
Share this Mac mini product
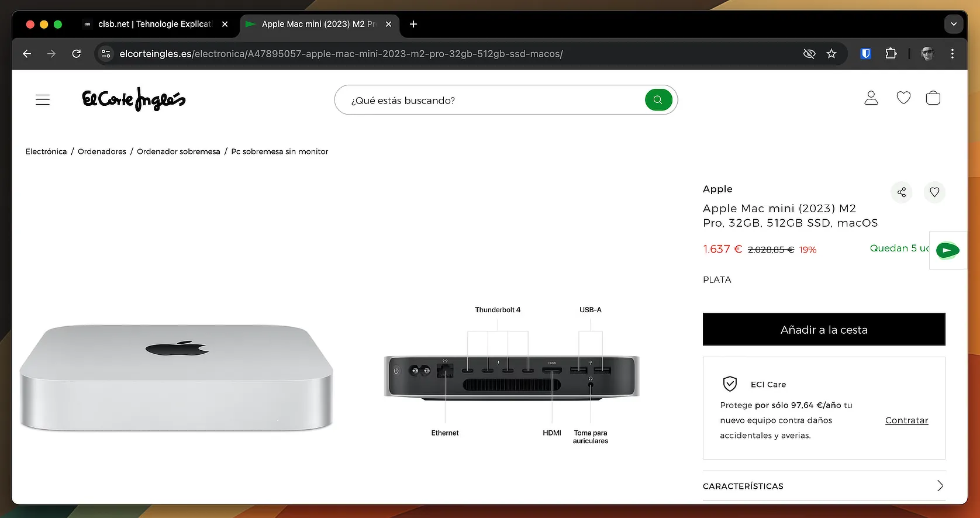(902, 192)
